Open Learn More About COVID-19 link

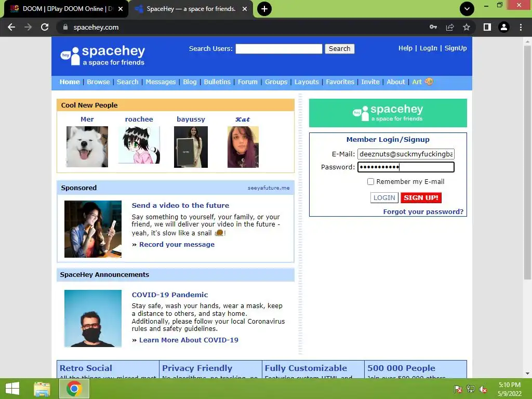(189, 340)
